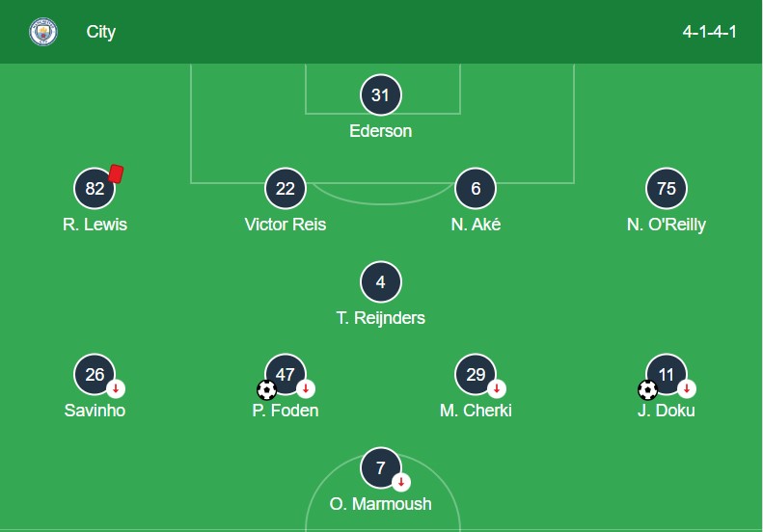The image size is (763, 532).
Task: Click the substitution arrow on Foden's badge
Action: (306, 389)
